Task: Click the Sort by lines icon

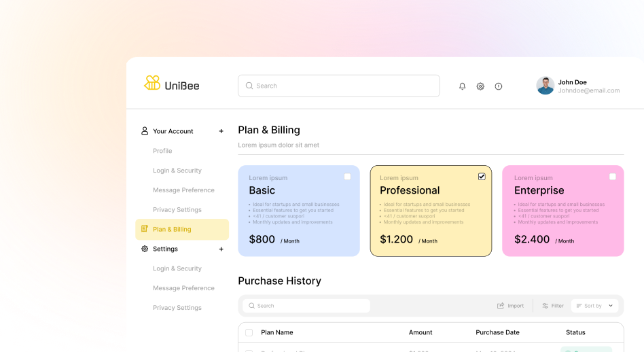Action: tap(579, 306)
